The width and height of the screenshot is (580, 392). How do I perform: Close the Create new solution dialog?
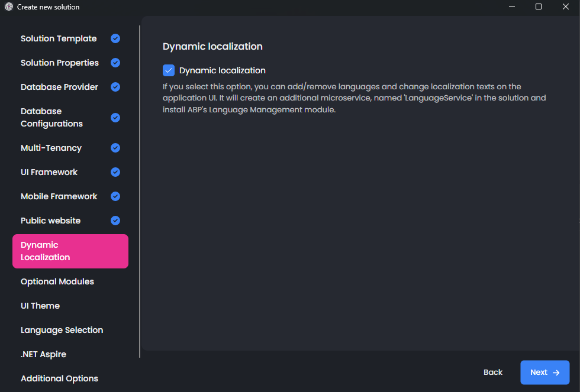[566, 7]
